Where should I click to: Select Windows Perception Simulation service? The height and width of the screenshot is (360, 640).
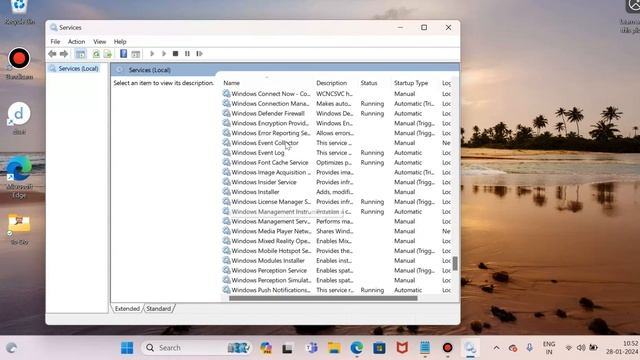click(337, 280)
